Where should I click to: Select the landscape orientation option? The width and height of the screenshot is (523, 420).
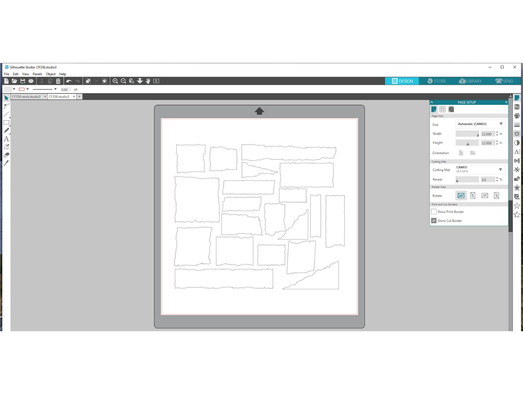click(473, 153)
